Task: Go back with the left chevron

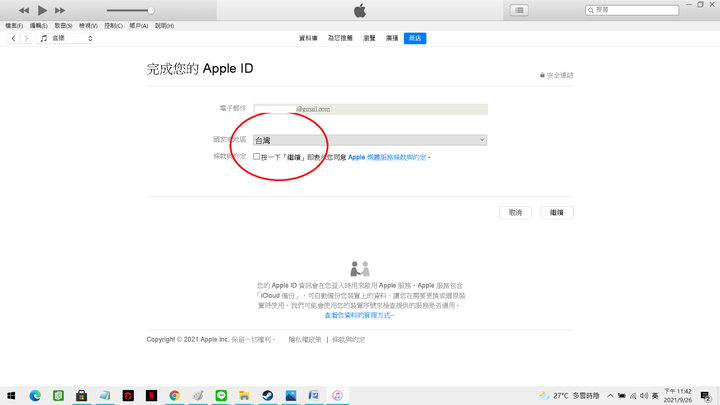Action: pos(13,39)
